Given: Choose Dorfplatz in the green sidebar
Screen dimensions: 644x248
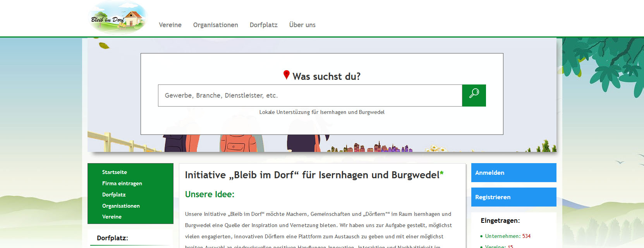Looking at the screenshot, I should point(114,195).
